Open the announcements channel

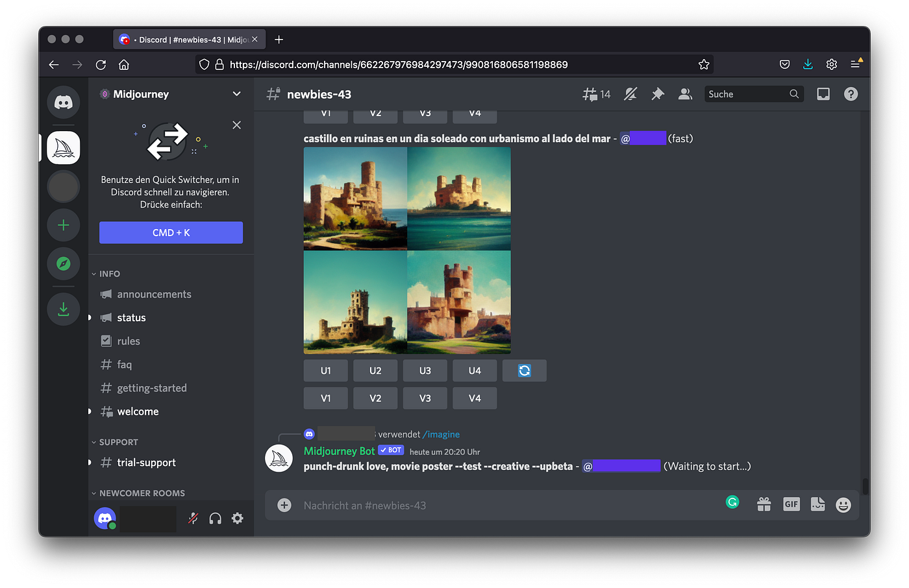[x=154, y=294]
